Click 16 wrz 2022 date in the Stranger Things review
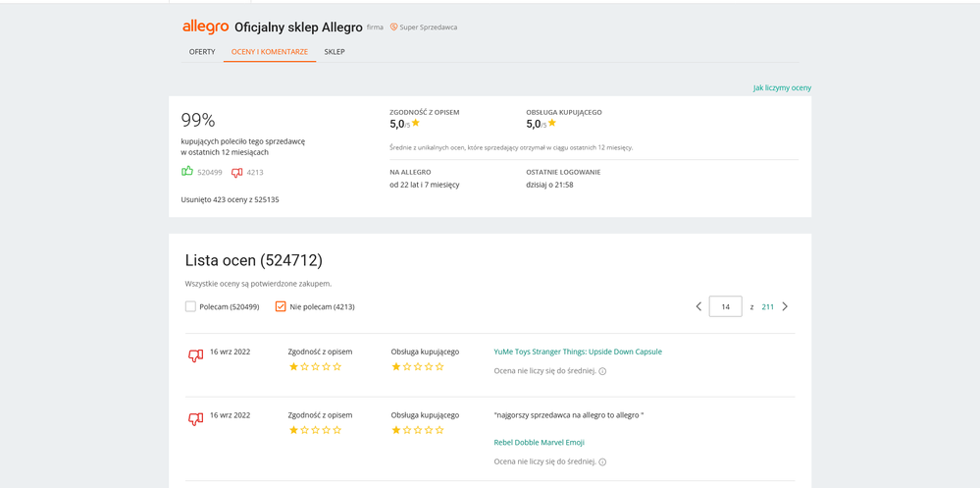This screenshot has width=980, height=488. pos(230,352)
